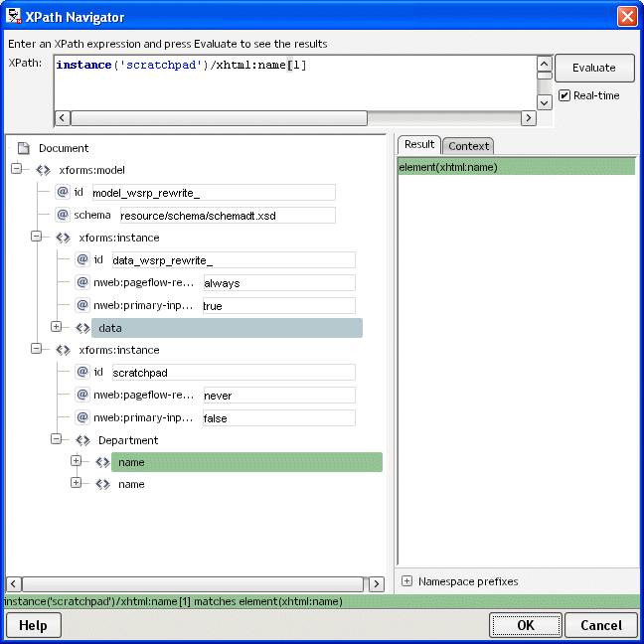This screenshot has width=644, height=644.
Task: Click the scratchpad id field
Action: [234, 373]
